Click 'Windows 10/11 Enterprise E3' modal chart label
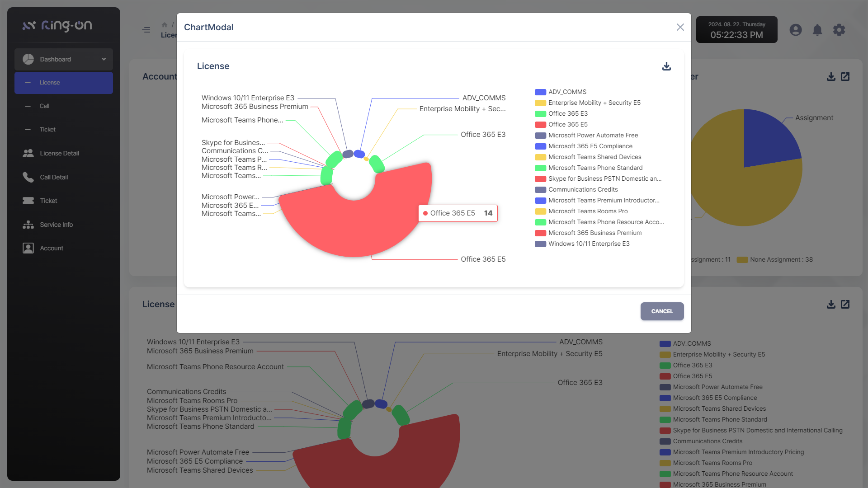 point(248,98)
